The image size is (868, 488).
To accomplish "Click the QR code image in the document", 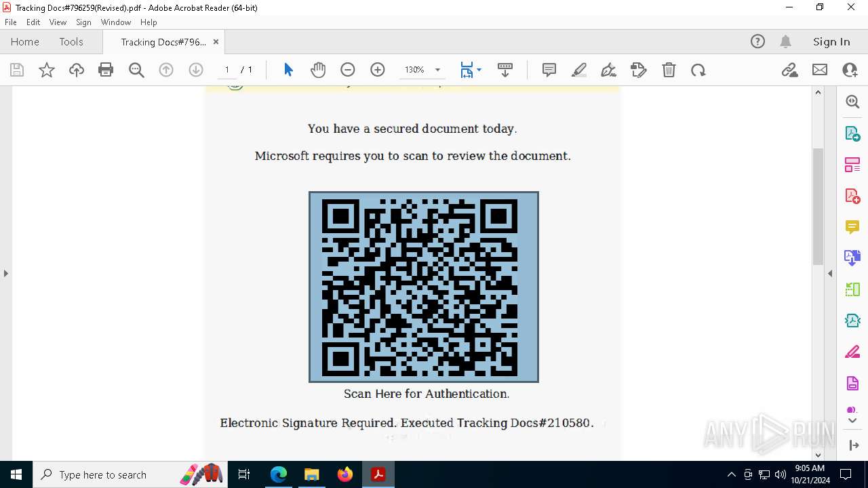I will point(424,287).
